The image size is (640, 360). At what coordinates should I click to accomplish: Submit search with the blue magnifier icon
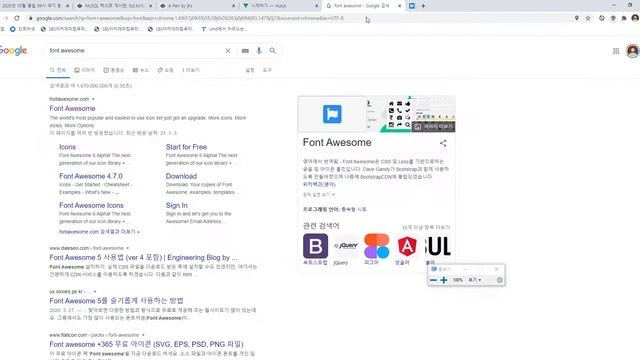(273, 50)
